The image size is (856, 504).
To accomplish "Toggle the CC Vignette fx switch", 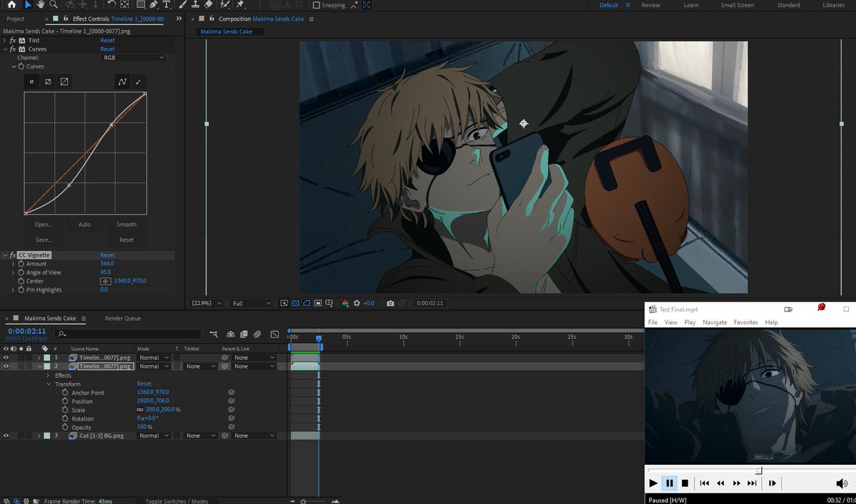I will pos(13,255).
